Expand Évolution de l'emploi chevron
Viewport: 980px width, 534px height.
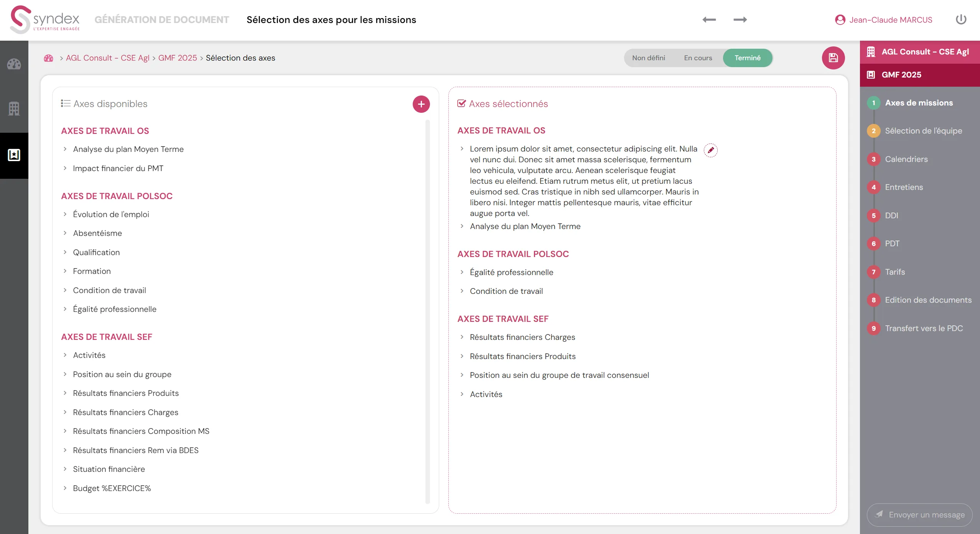[65, 214]
